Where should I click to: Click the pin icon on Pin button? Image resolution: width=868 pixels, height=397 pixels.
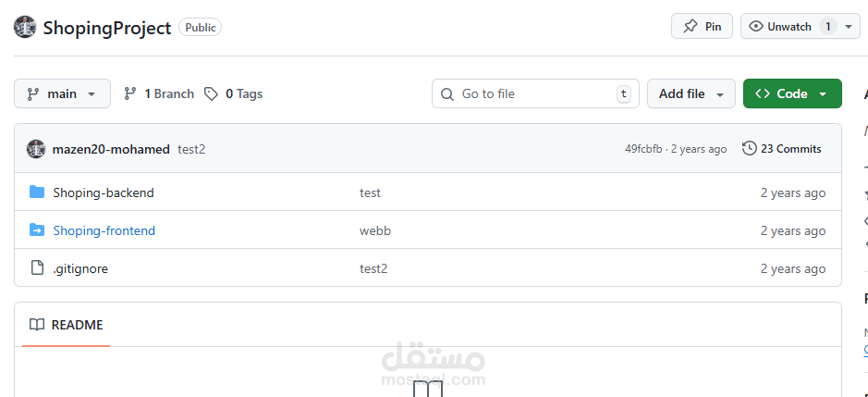[x=691, y=26]
